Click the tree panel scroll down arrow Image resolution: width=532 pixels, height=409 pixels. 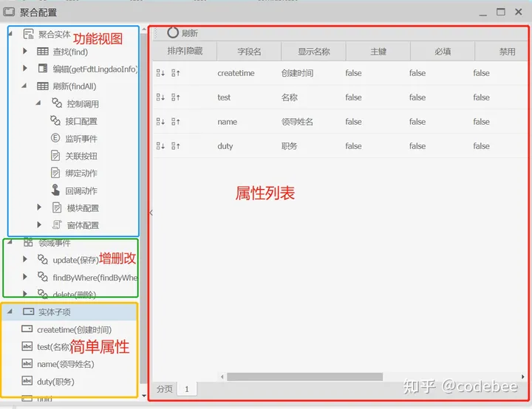[144, 396]
